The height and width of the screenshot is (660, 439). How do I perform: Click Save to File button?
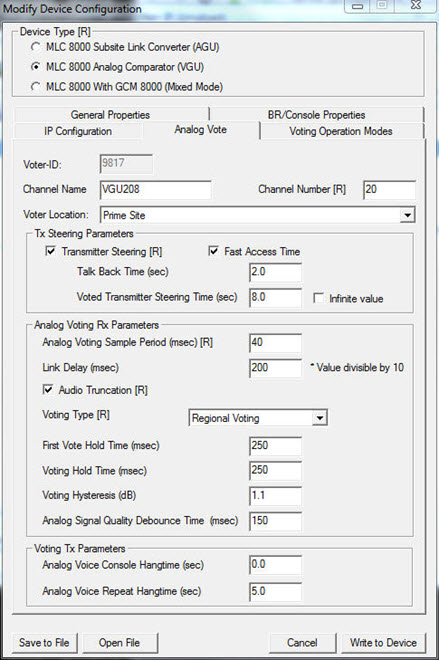click(44, 642)
